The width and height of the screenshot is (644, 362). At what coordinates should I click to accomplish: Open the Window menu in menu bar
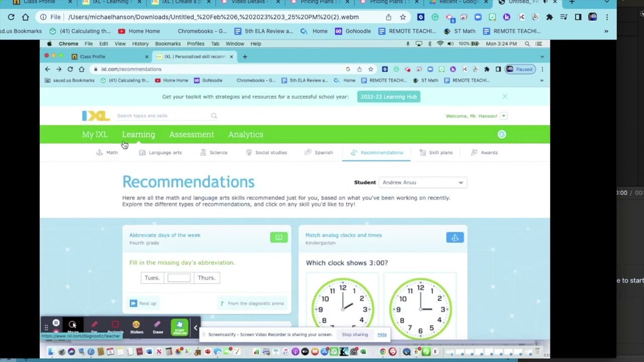click(235, 44)
